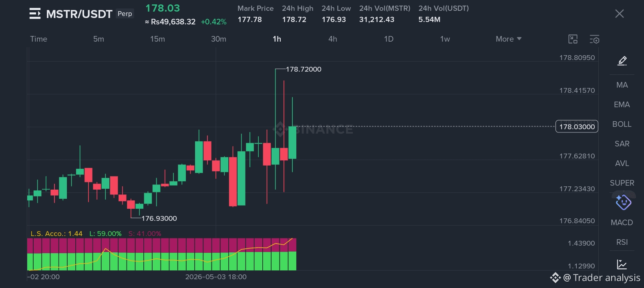Toggle the BOLL indicator
Viewport: 644px width, 288px height.
coord(622,124)
